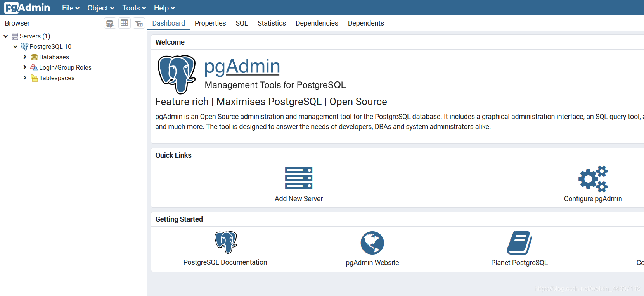Expand the Databases tree node

tap(25, 57)
